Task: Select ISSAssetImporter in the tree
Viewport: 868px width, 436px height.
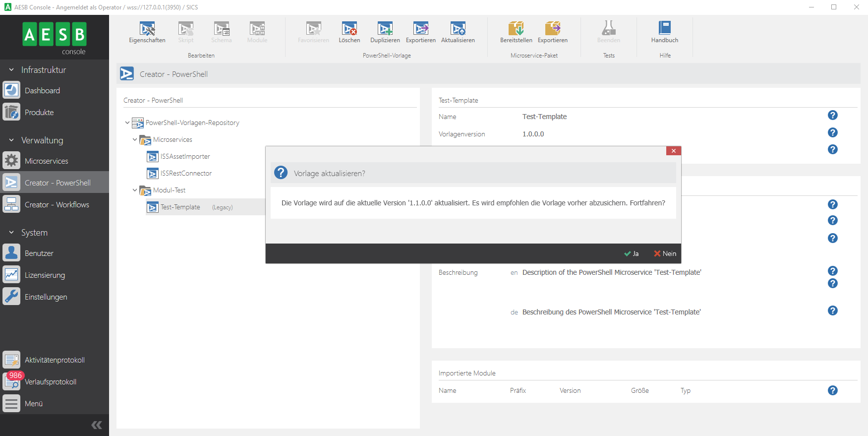Action: click(x=185, y=157)
